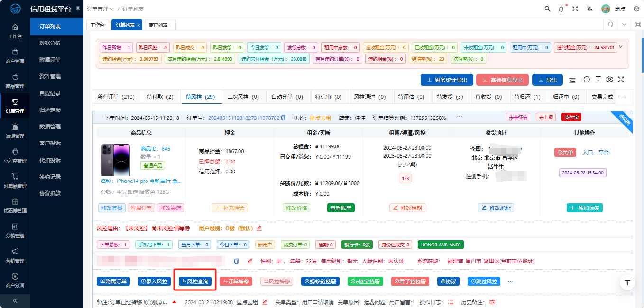Open the iPhone14 pro product thumbnail
Viewport: 644px width, 308px height.
[x=115, y=160]
